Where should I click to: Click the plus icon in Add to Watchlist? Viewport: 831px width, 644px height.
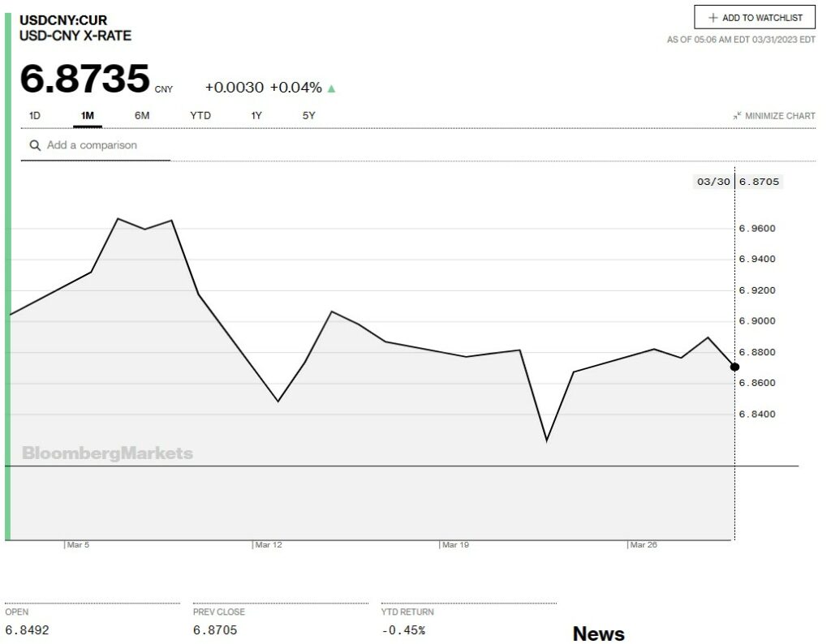tap(713, 18)
